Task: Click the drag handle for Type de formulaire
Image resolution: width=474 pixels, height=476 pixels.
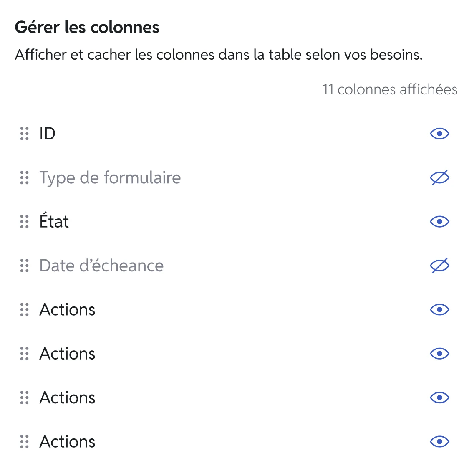Action: click(24, 177)
